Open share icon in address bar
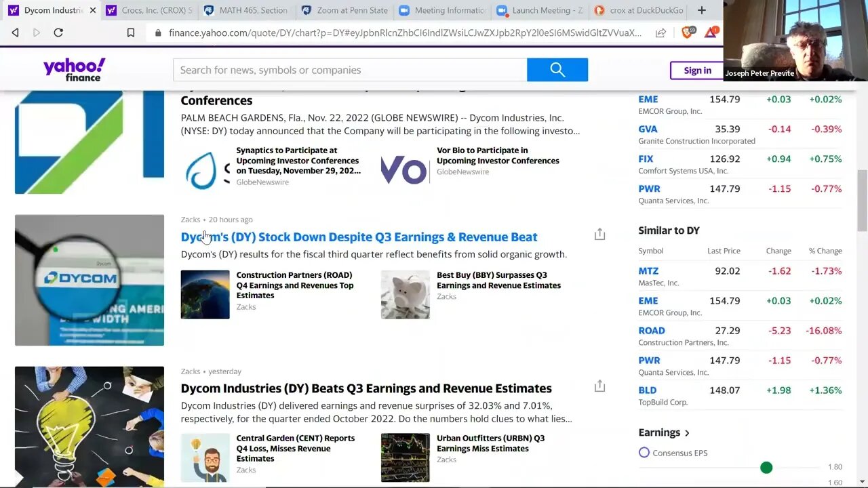 coord(660,33)
